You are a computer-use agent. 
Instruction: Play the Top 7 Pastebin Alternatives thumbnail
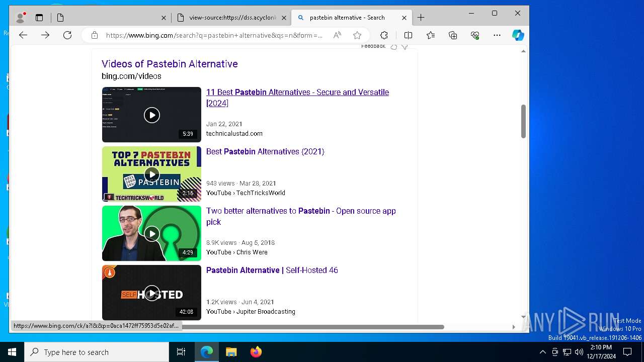coord(151,174)
